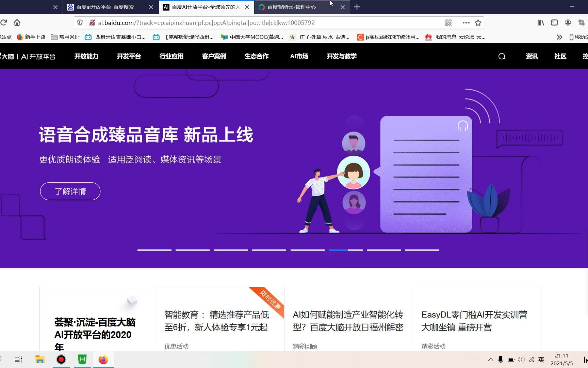Go to 社区 in the top navbar
This screenshot has height=368, width=588.
(560, 56)
